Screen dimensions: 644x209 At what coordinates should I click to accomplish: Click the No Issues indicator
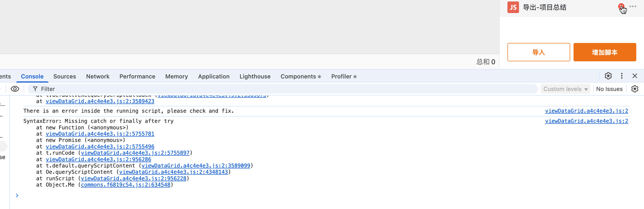(609, 89)
